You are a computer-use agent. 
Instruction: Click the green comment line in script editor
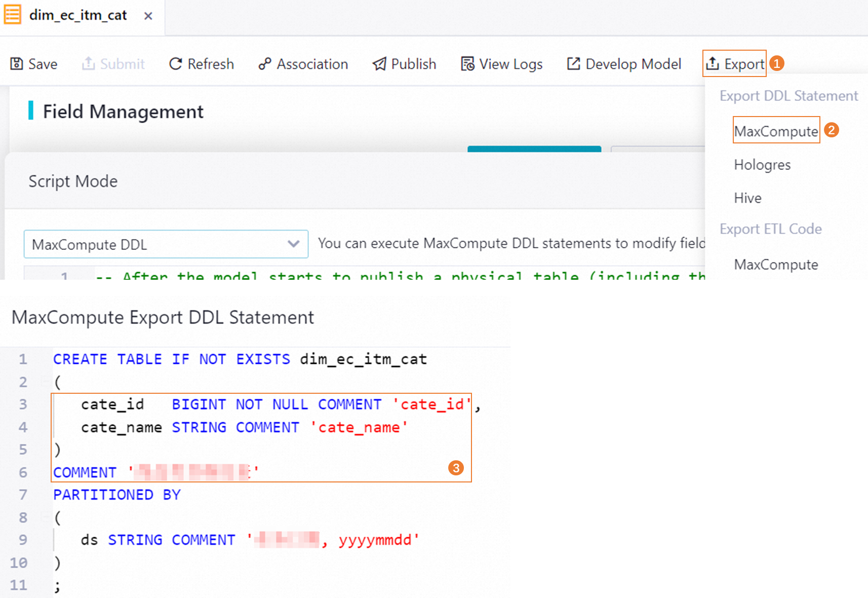coord(400,276)
